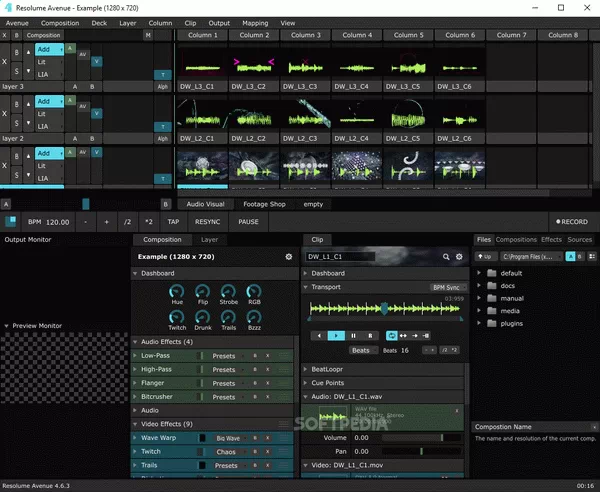Toggle the M button in composition header
The height and width of the screenshot is (492, 600).
coord(148,35)
